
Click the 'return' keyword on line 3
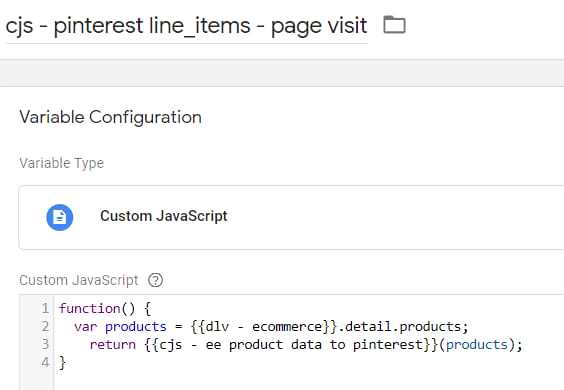coord(113,345)
